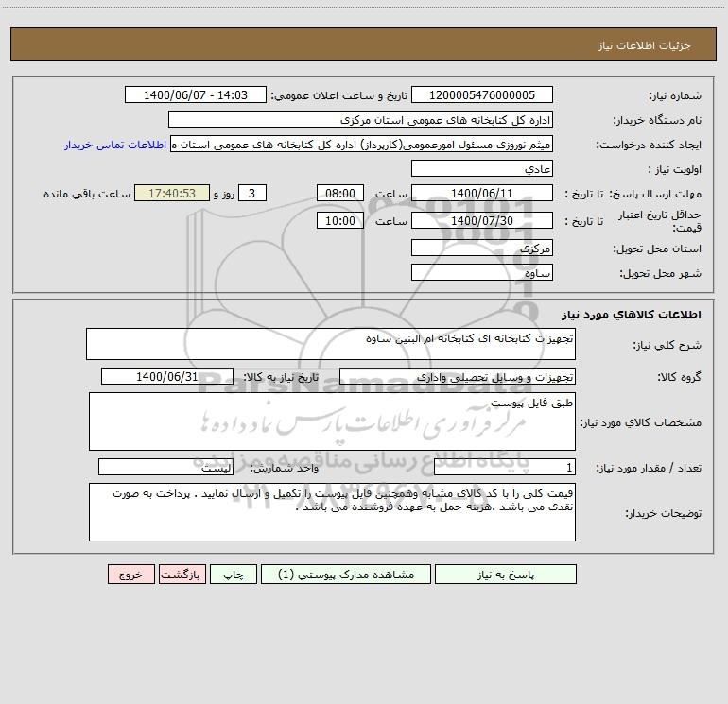The image size is (728, 704).
Task: Click the توضیحات خریدار text area
Action: point(332,512)
